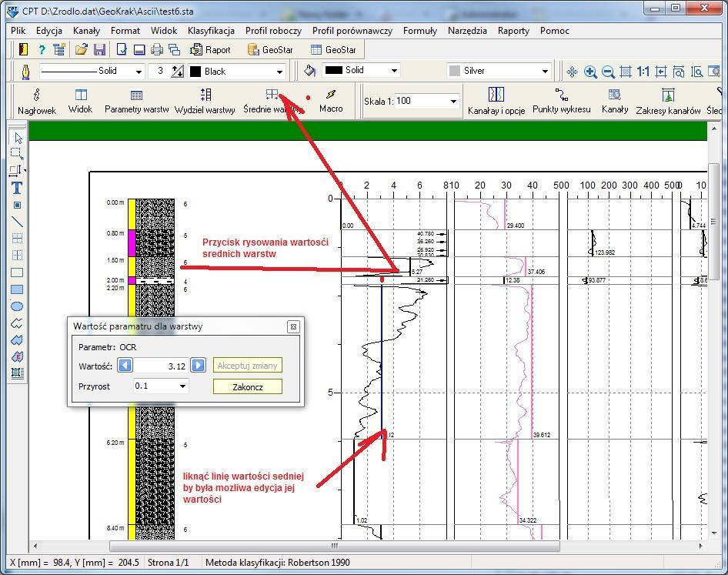Select the diagonal line drawing tool

pyautogui.click(x=17, y=222)
